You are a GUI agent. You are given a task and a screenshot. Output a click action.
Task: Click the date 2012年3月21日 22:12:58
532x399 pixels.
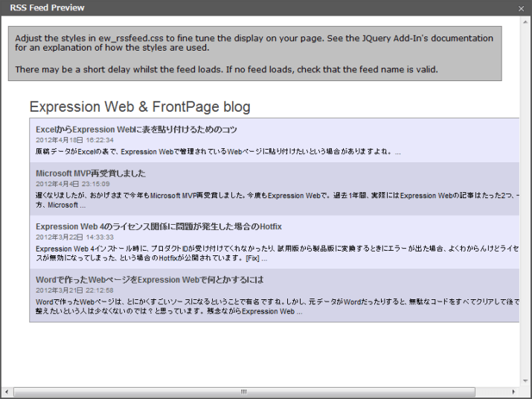tap(74, 290)
